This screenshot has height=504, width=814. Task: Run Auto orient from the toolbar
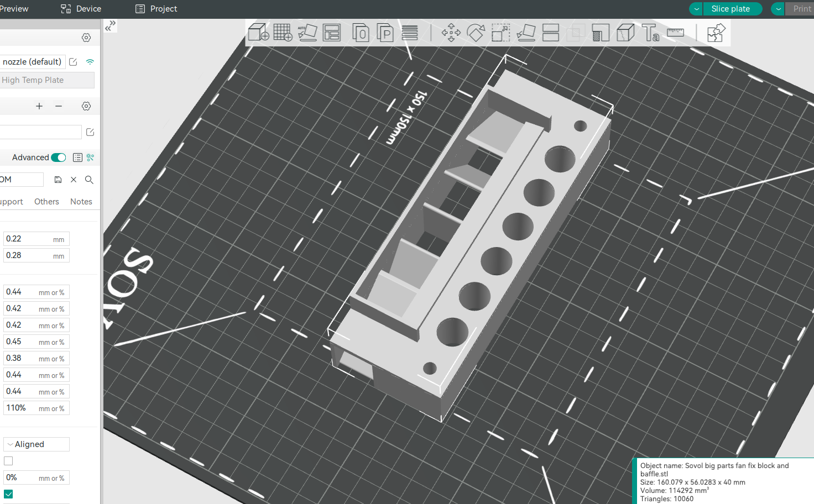point(307,33)
